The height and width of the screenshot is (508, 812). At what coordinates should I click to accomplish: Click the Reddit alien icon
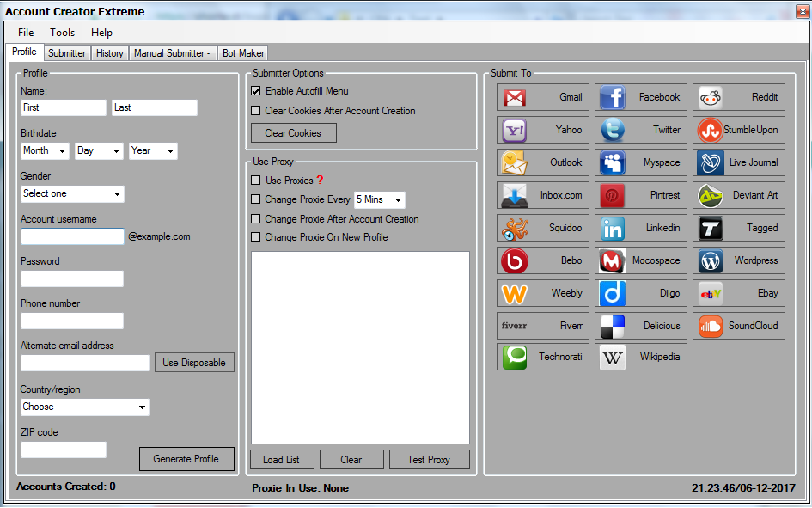click(x=711, y=97)
